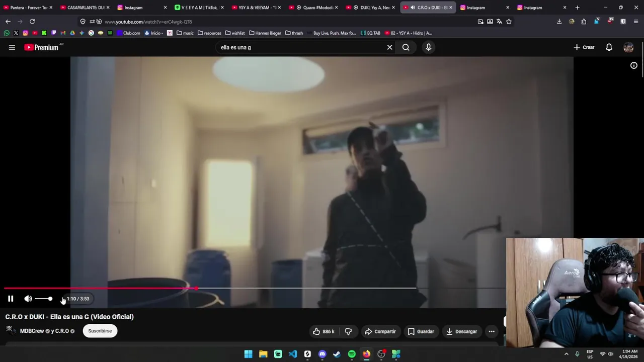Show video info card icon
The image size is (644, 362).
(634, 65)
